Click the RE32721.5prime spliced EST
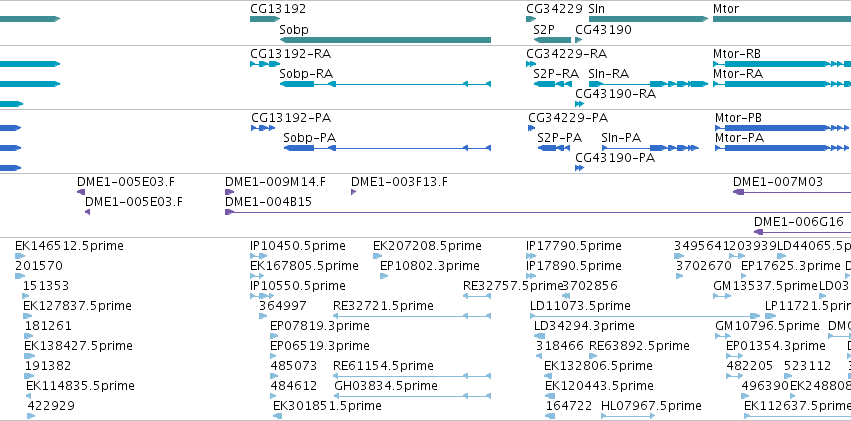This screenshot has width=851, height=421. point(412,316)
